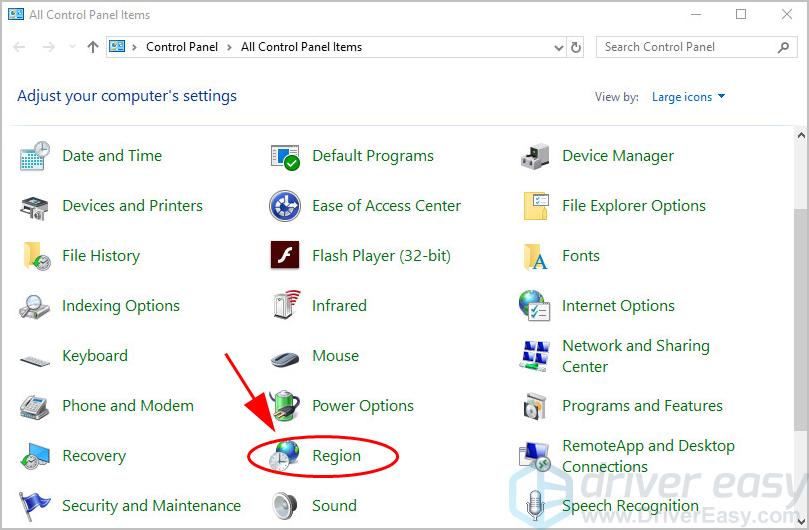Open the Security and Maintenance link
The image size is (809, 530).
tap(151, 506)
